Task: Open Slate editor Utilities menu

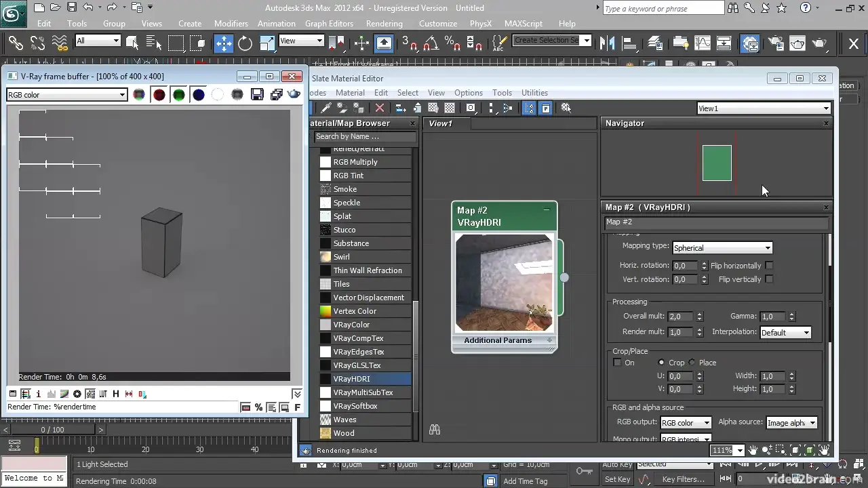Action: (x=534, y=93)
